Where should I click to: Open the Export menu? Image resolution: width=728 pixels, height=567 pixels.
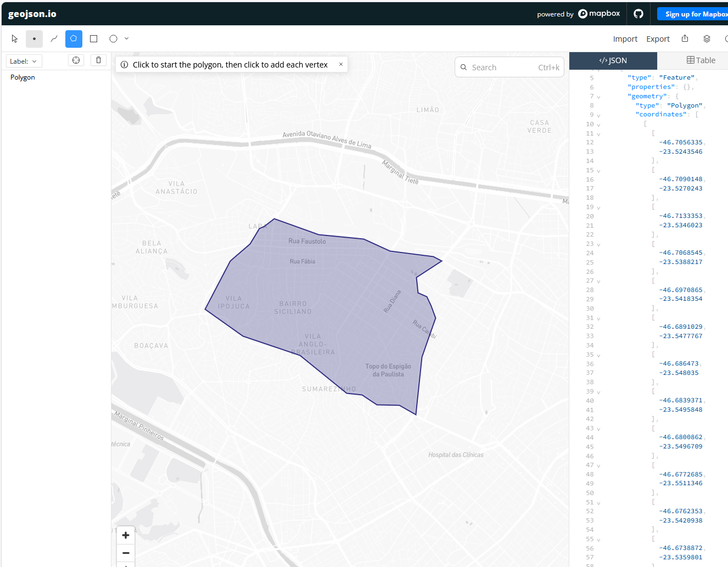tap(658, 39)
